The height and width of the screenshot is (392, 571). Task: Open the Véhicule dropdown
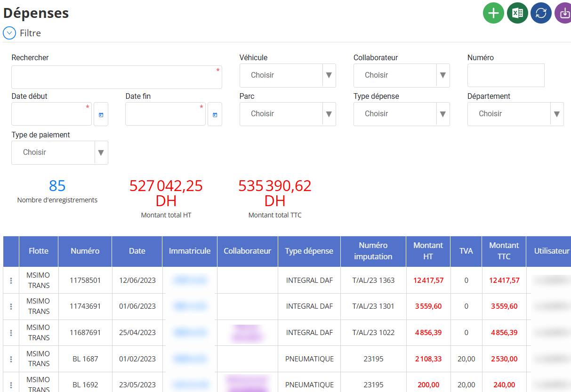288,75
